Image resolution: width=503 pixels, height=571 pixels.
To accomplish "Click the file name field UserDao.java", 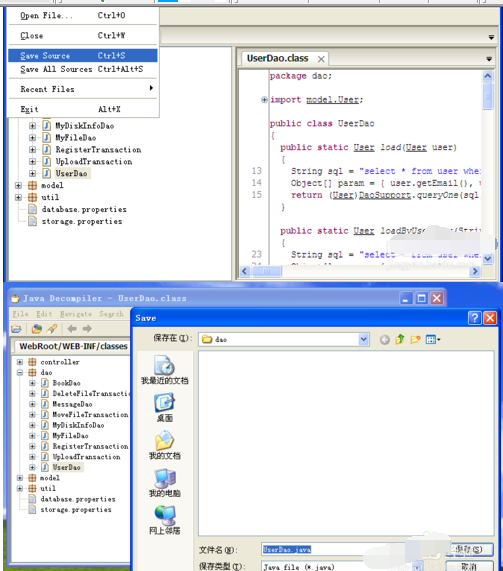I will 333,550.
